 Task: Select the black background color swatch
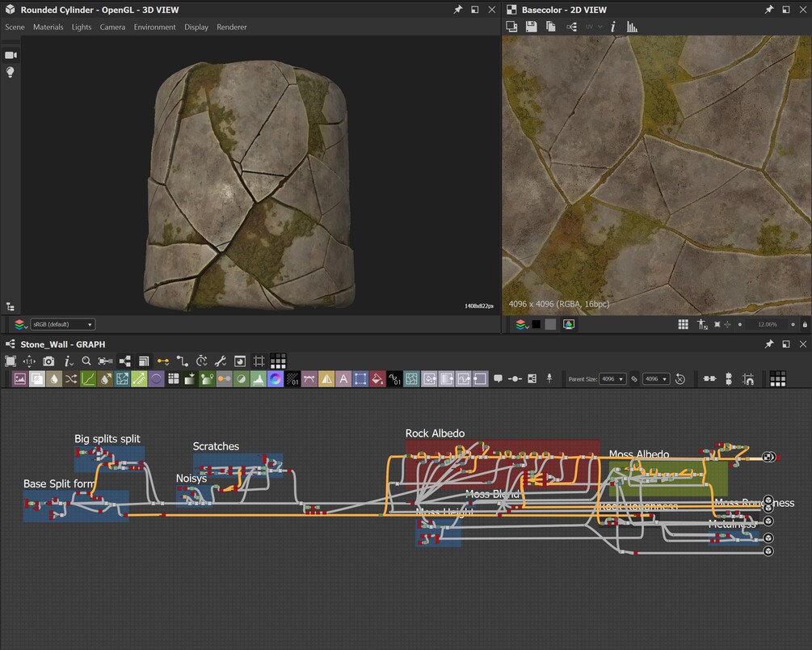click(x=536, y=324)
